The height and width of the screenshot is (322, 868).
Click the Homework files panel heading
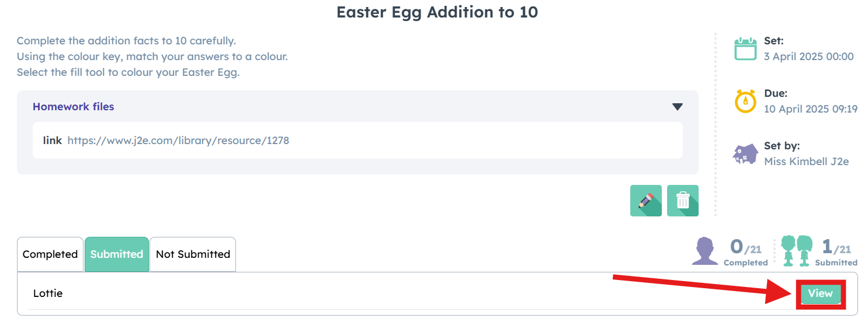(74, 107)
